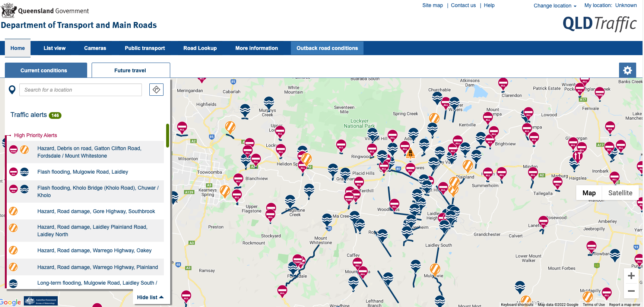Expand the Change location dropdown

(555, 6)
